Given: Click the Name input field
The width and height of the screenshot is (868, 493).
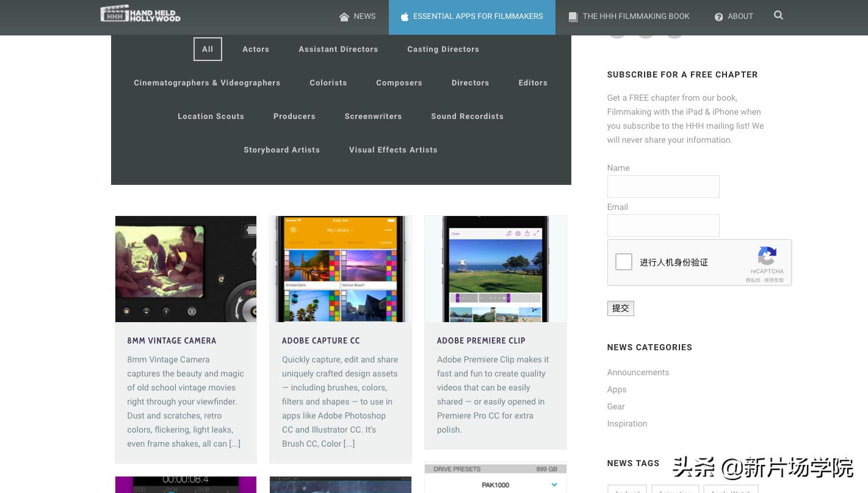Looking at the screenshot, I should pos(663,187).
